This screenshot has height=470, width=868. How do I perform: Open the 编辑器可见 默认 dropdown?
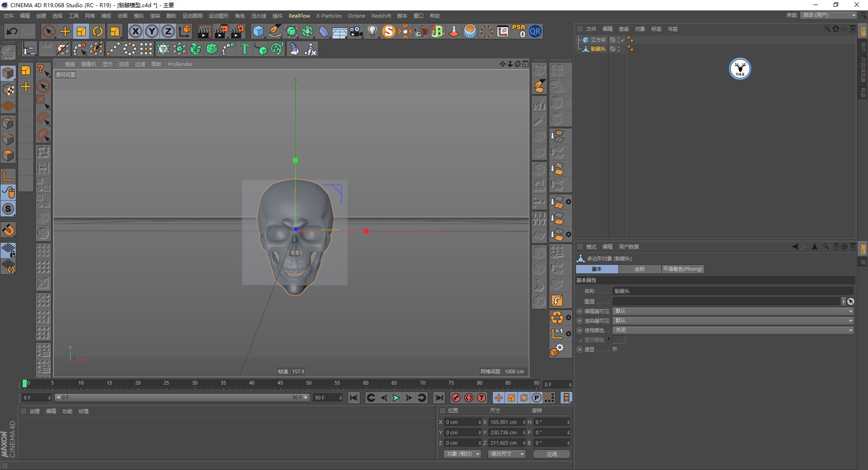732,311
